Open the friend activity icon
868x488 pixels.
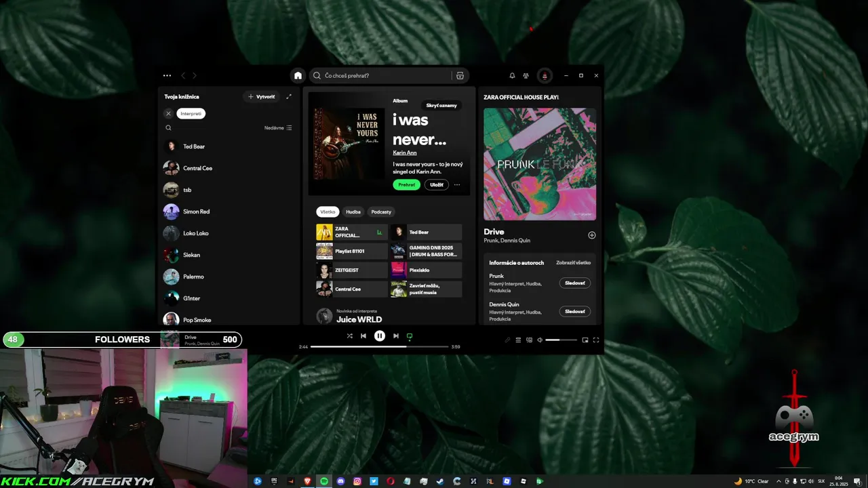click(526, 76)
